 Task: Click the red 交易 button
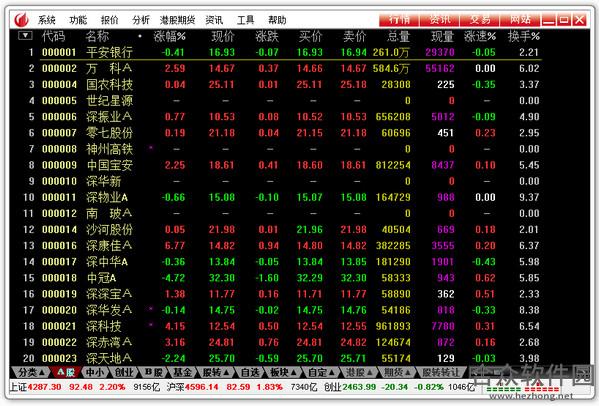[x=480, y=19]
